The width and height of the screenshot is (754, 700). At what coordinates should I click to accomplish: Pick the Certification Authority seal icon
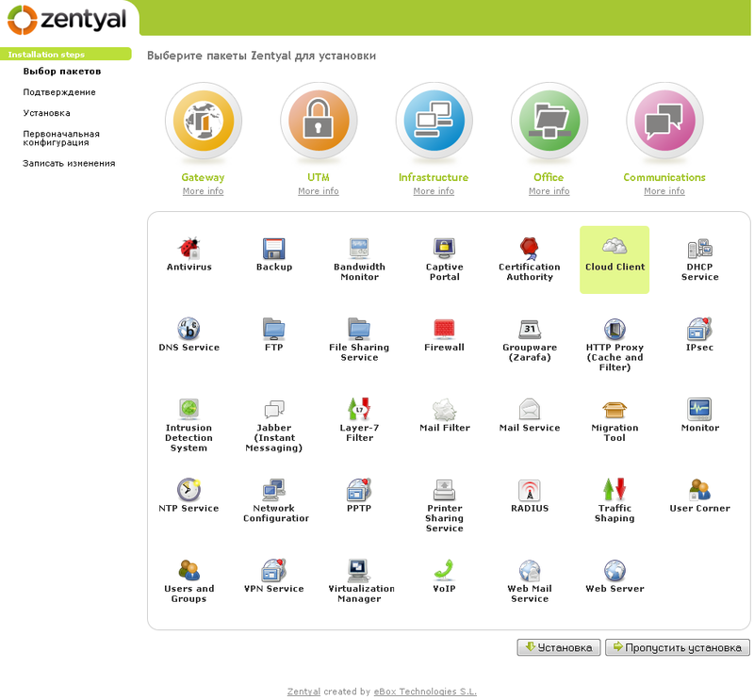530,248
